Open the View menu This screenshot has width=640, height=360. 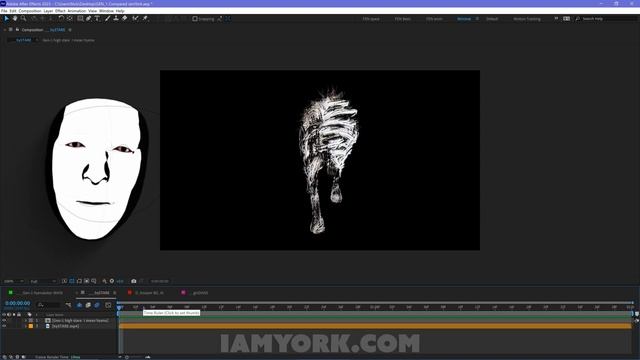click(93, 11)
